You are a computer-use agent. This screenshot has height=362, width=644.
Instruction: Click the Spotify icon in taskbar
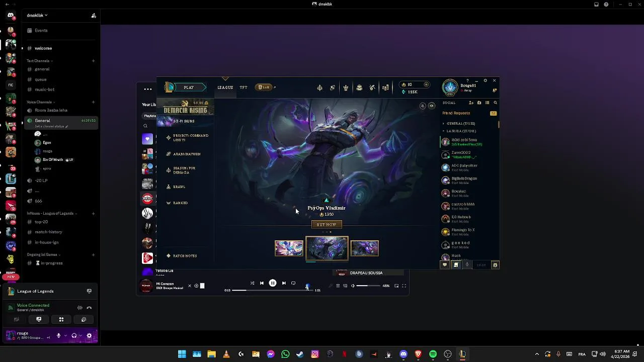pyautogui.click(x=433, y=354)
